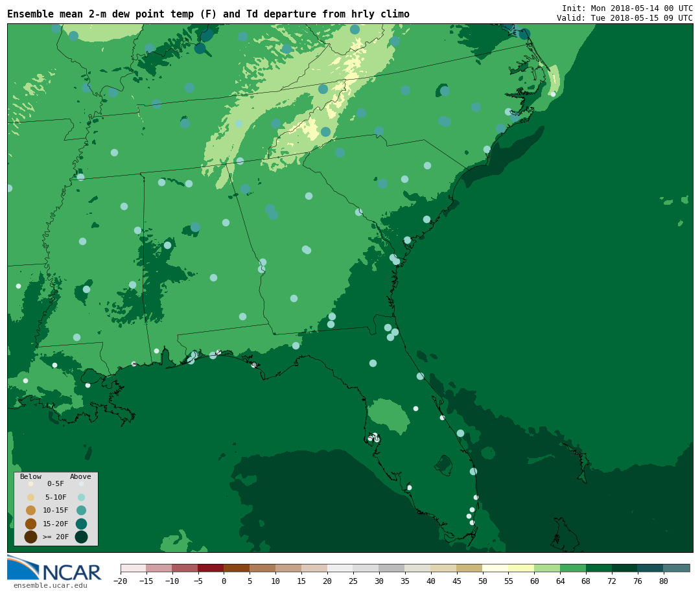Click the color bar segment from 40 to 45
Image resolution: width=700 pixels, height=593 pixels.
click(x=444, y=568)
